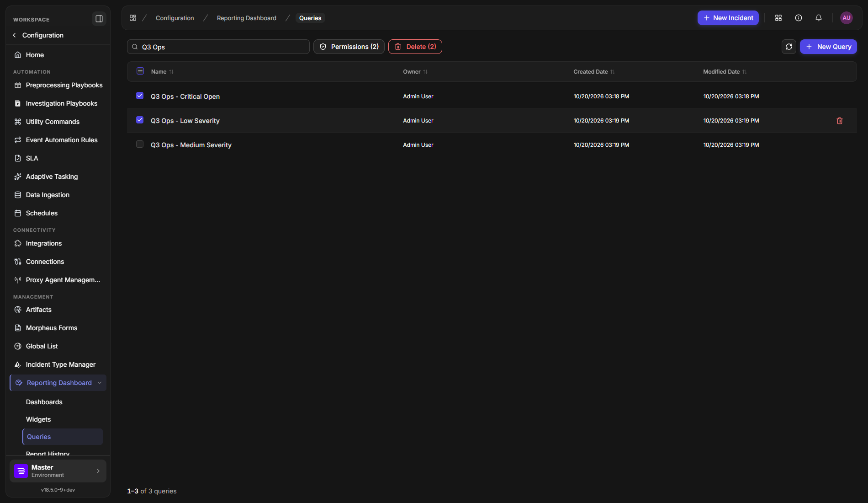Sort by Created Date column

pos(594,72)
